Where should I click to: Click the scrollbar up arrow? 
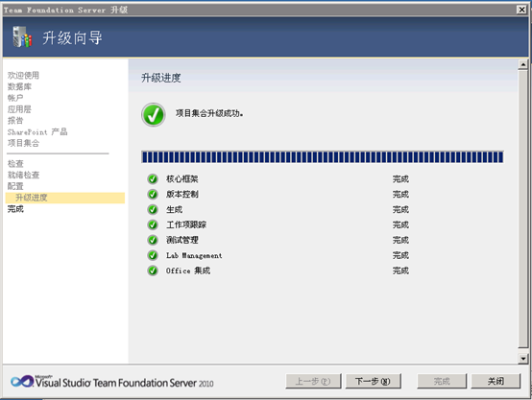coord(522,64)
